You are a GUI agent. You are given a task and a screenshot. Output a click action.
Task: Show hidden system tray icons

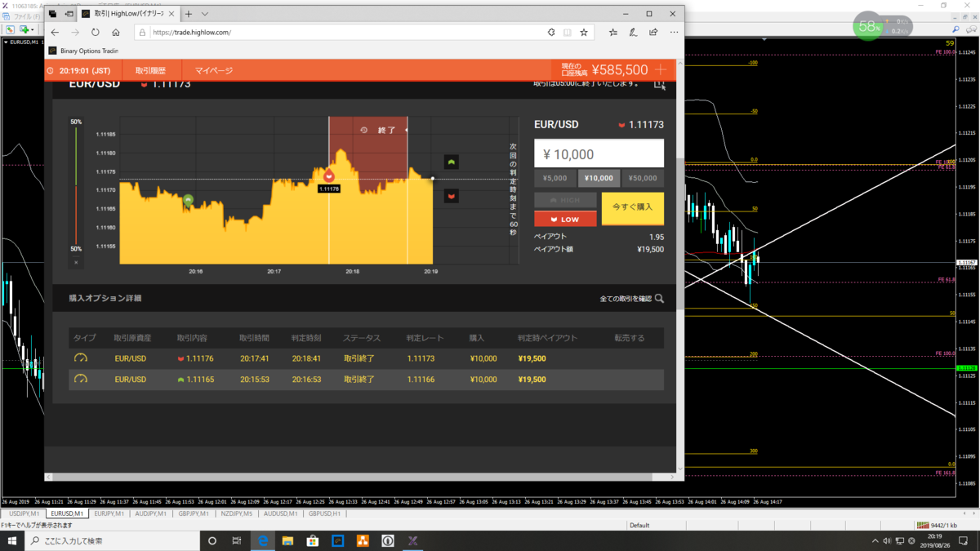[x=875, y=540]
